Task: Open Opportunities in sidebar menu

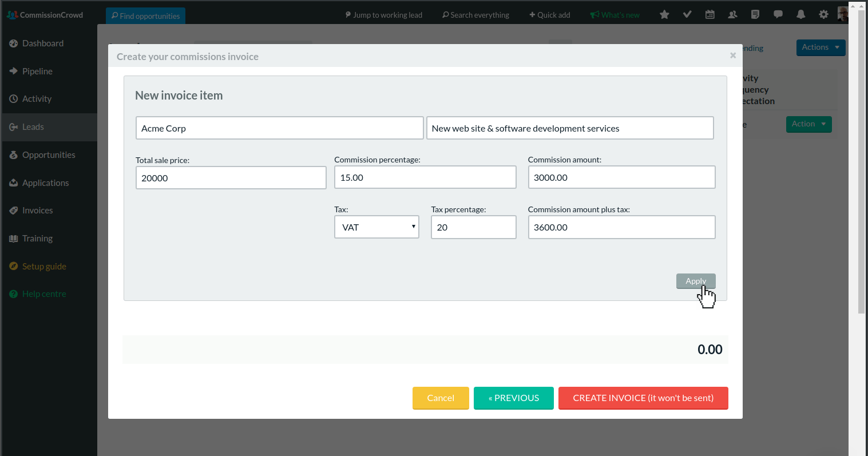Action: pos(49,155)
